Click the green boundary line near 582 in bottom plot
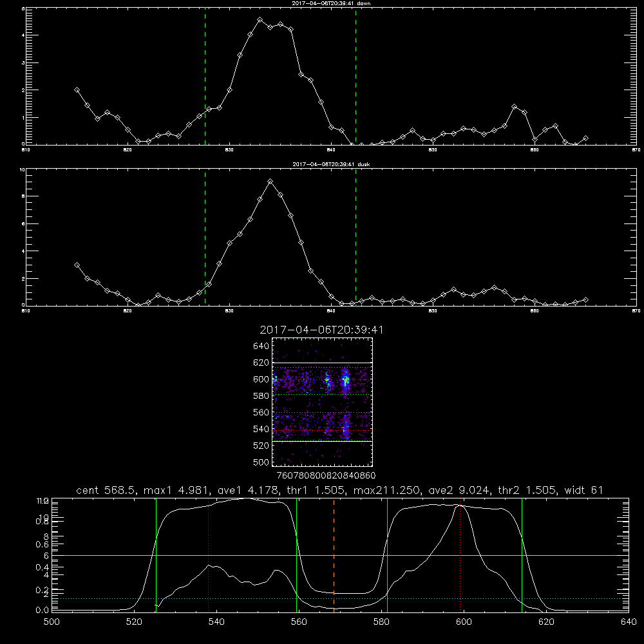644x644 pixels. pos(387,555)
